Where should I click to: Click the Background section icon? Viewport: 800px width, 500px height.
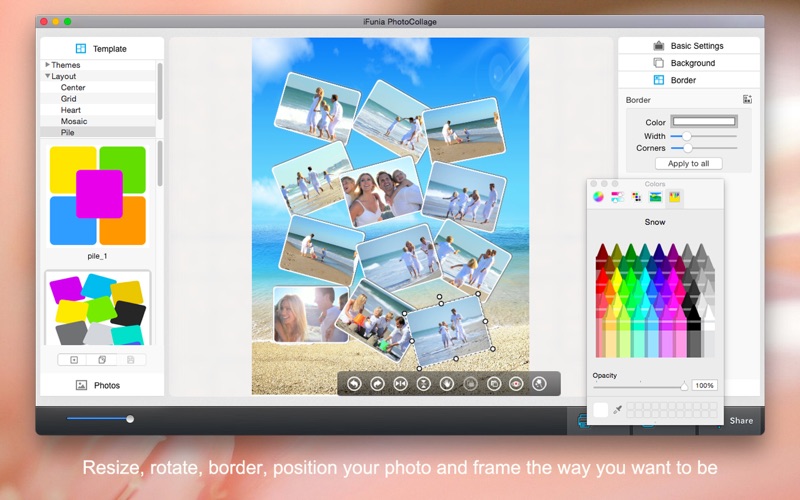click(x=659, y=63)
